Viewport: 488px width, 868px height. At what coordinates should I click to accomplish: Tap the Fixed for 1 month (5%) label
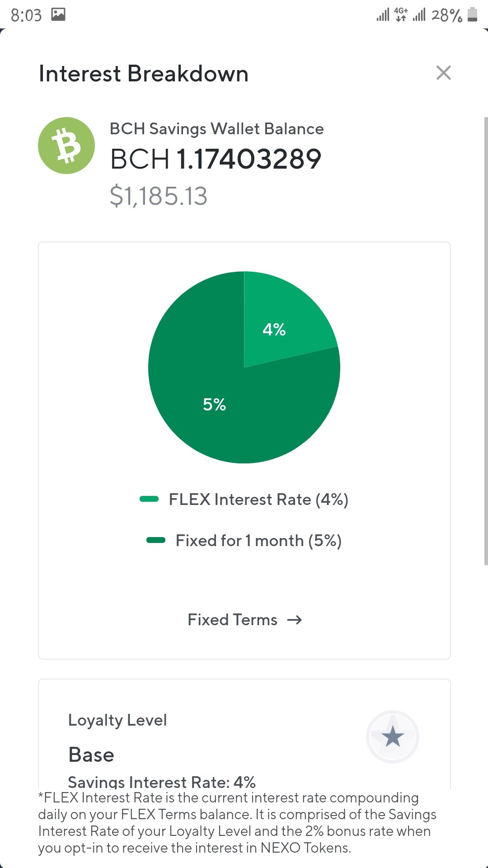pos(258,541)
